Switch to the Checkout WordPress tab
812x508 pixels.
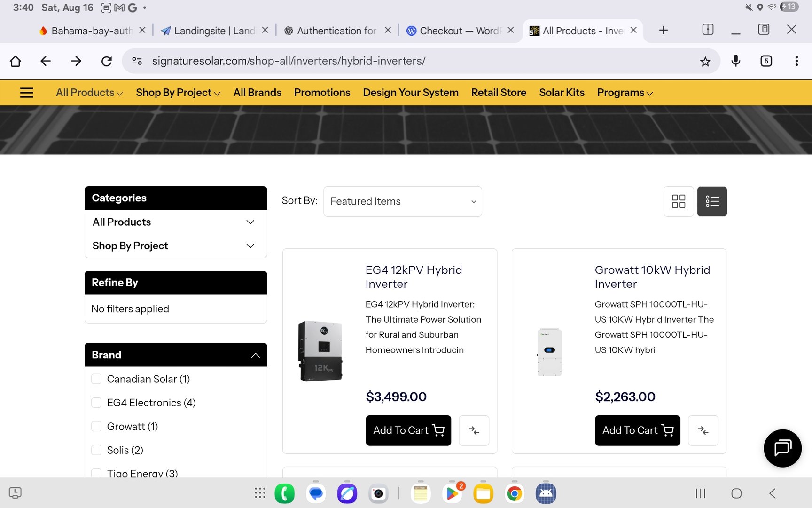click(x=454, y=31)
